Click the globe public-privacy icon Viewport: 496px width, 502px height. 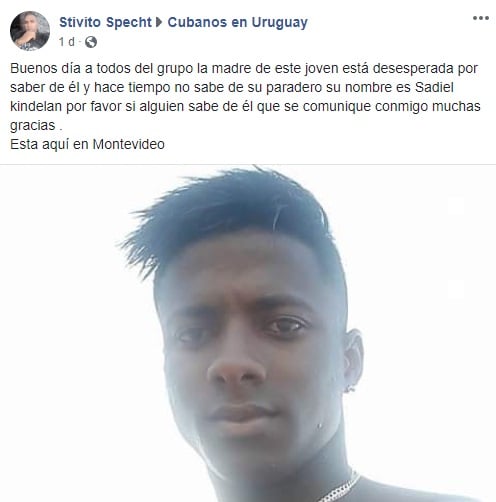click(x=91, y=42)
